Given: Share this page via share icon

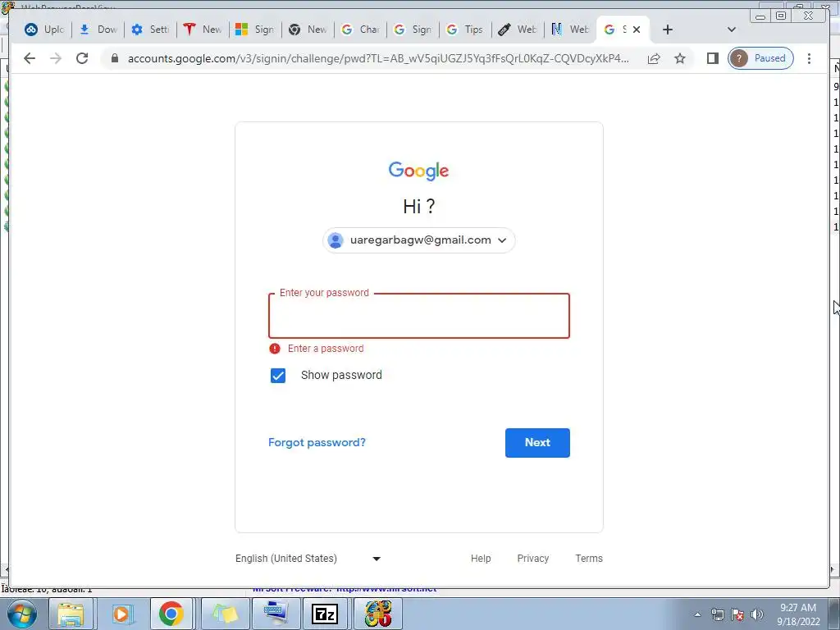Looking at the screenshot, I should 654,58.
